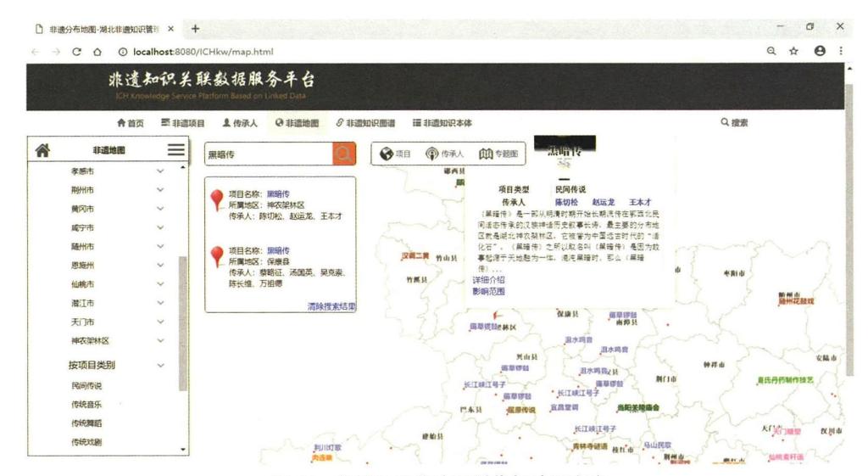The width and height of the screenshot is (868, 476).
Task: Click the orange search magnifier button
Action: (344, 154)
